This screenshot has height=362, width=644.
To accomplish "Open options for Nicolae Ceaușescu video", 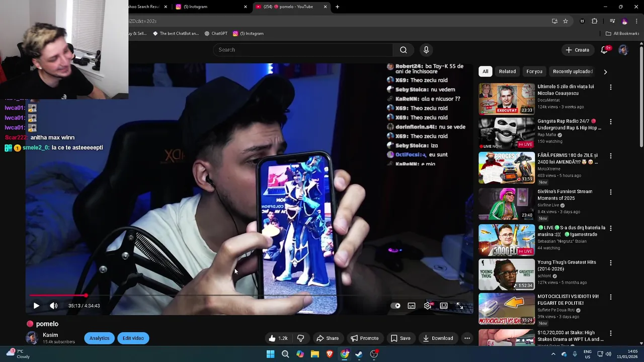I will (x=611, y=87).
